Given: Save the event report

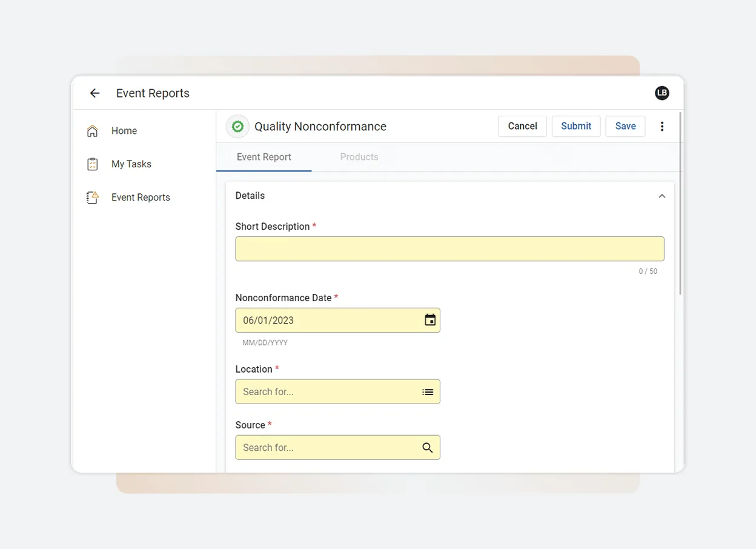Looking at the screenshot, I should tap(625, 126).
